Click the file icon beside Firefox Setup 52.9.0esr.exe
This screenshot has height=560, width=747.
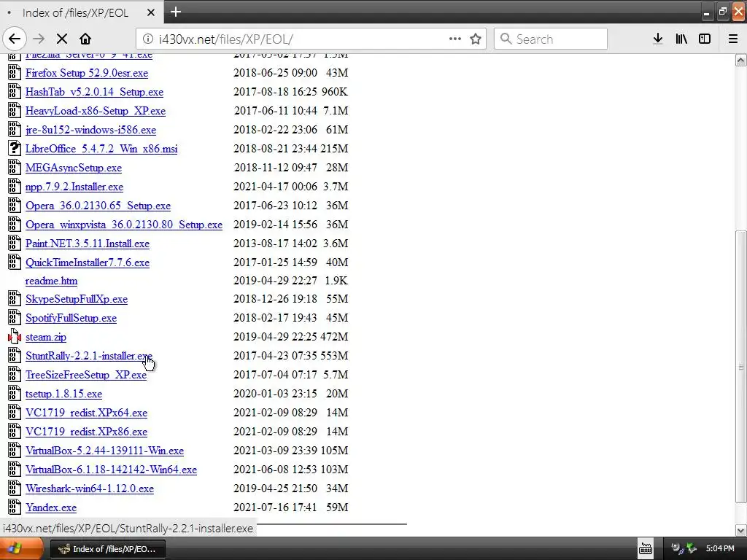[x=15, y=73]
